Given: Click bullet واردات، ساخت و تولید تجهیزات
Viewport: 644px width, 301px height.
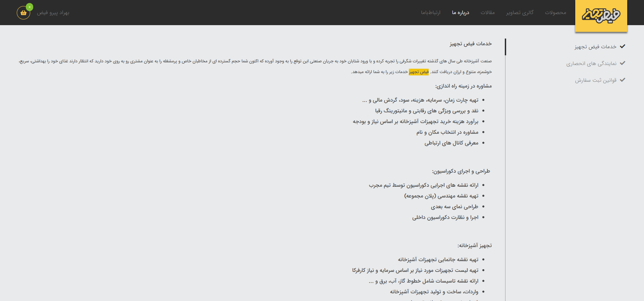Looking at the screenshot, I should pos(434,292).
